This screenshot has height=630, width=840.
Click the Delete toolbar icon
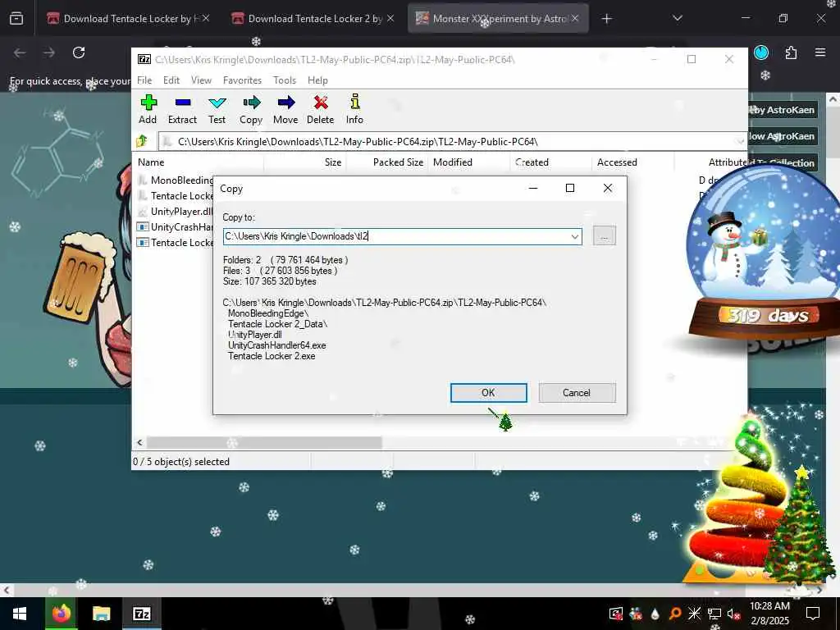point(321,109)
